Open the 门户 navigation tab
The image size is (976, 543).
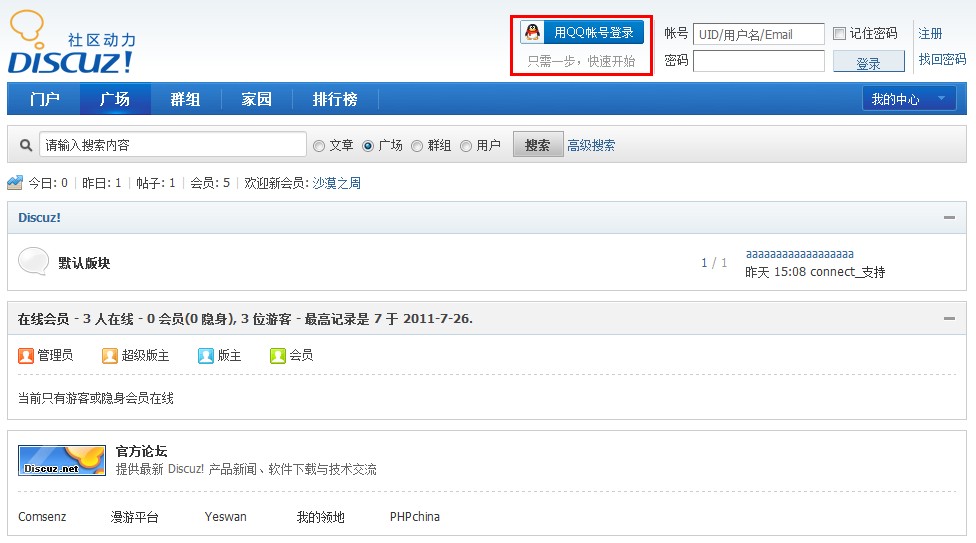click(44, 99)
